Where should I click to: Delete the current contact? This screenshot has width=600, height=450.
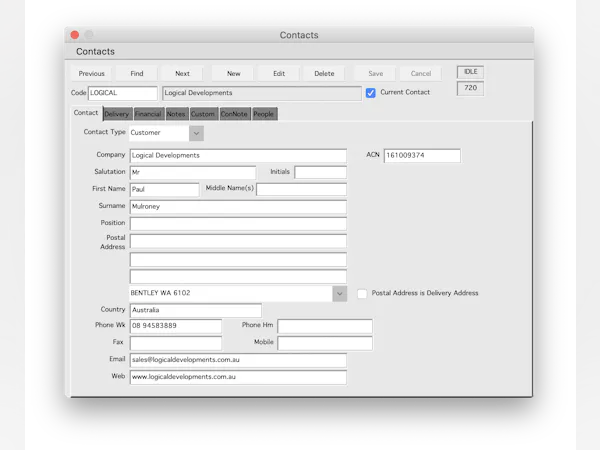click(x=324, y=73)
